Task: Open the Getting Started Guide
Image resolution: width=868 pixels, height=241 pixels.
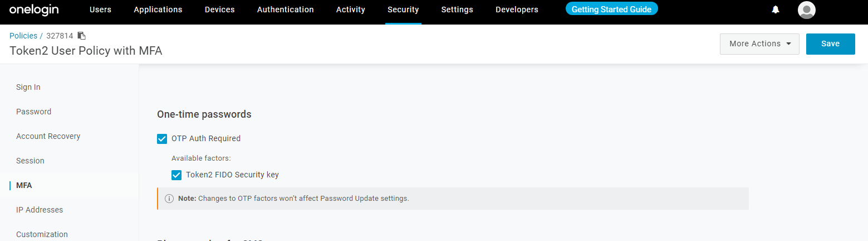Action: pos(611,9)
